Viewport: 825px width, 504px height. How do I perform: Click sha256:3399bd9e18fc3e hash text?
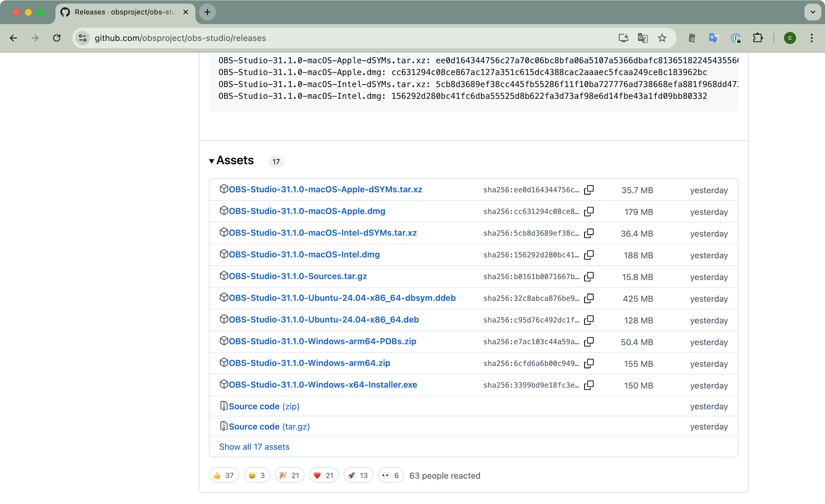531,385
